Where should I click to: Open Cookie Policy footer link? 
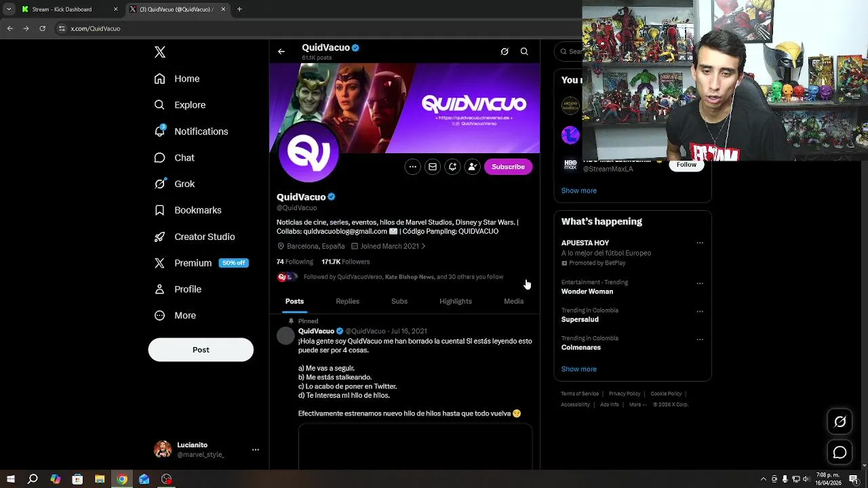point(666,394)
